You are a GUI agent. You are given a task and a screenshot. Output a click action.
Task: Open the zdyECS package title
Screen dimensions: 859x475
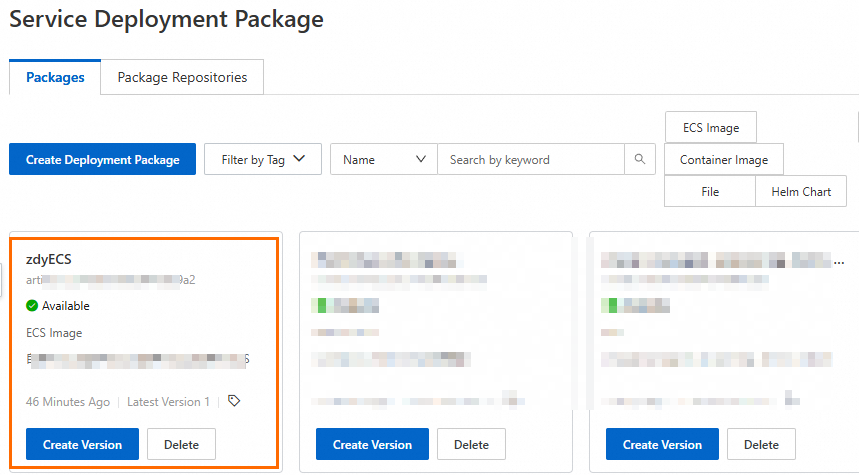pos(49,260)
